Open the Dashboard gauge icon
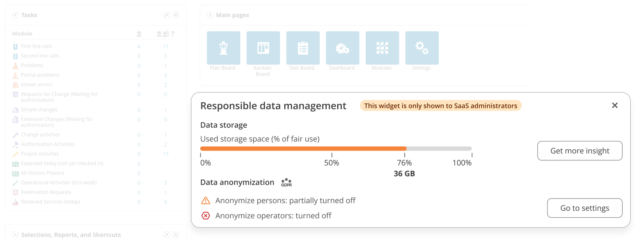This screenshot has width=644, height=244. click(343, 48)
